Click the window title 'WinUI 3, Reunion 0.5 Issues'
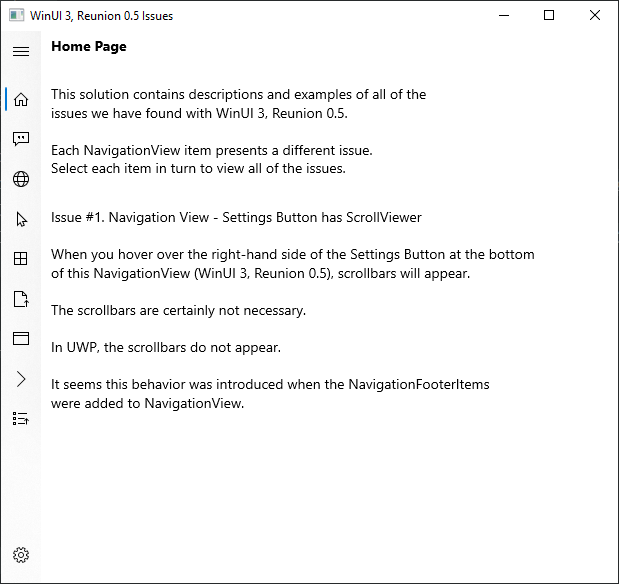 coord(101,16)
